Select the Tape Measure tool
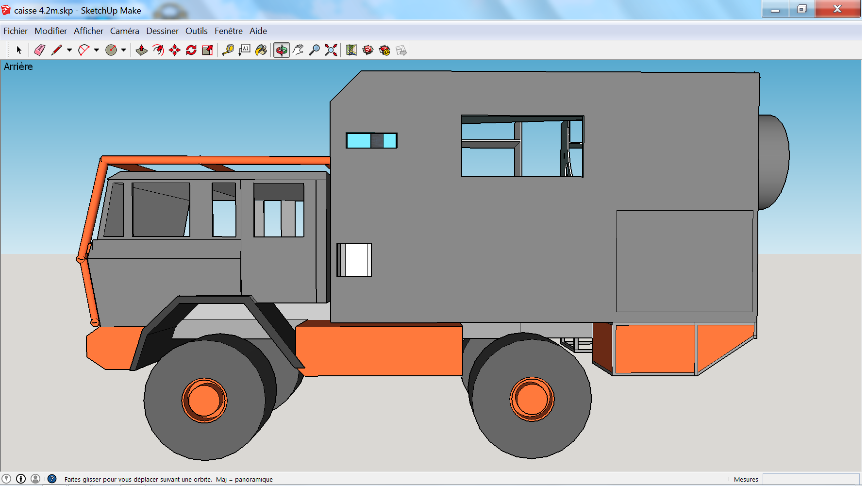The width and height of the screenshot is (868, 503). 228,50
